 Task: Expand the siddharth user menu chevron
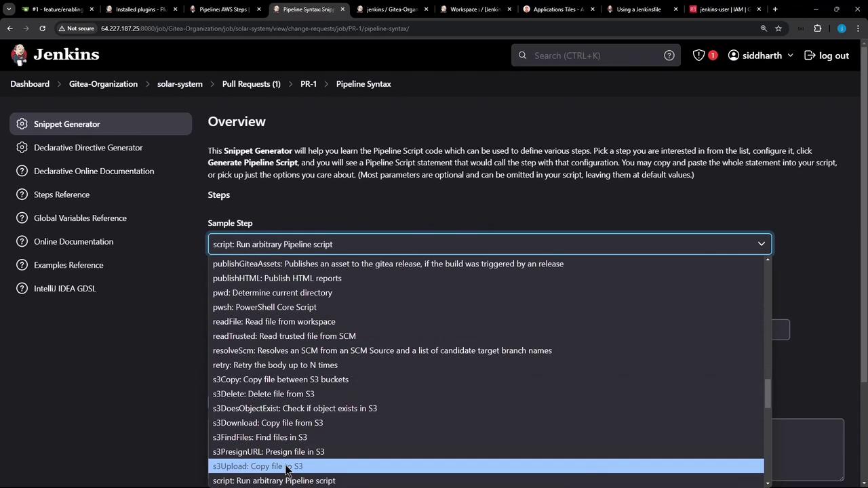[x=790, y=56]
